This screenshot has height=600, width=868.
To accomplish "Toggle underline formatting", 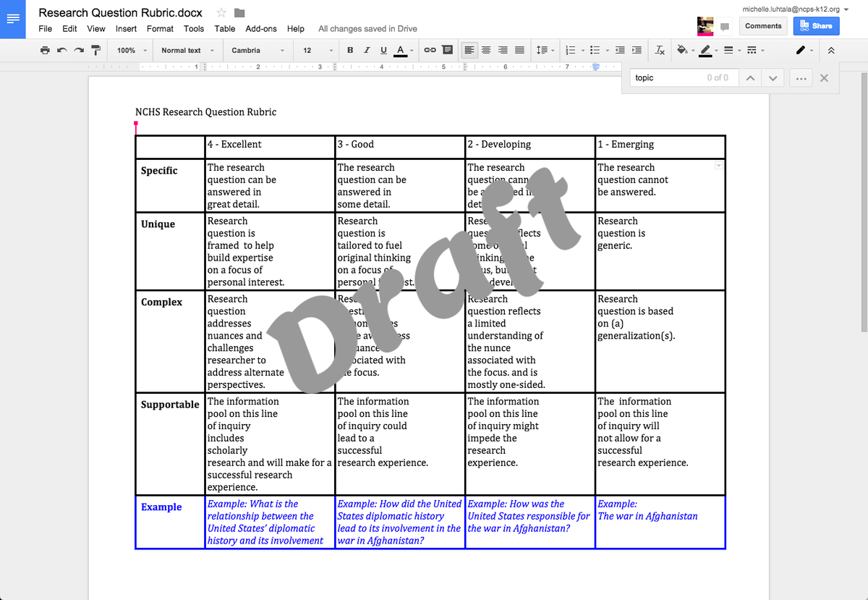I will (x=383, y=50).
